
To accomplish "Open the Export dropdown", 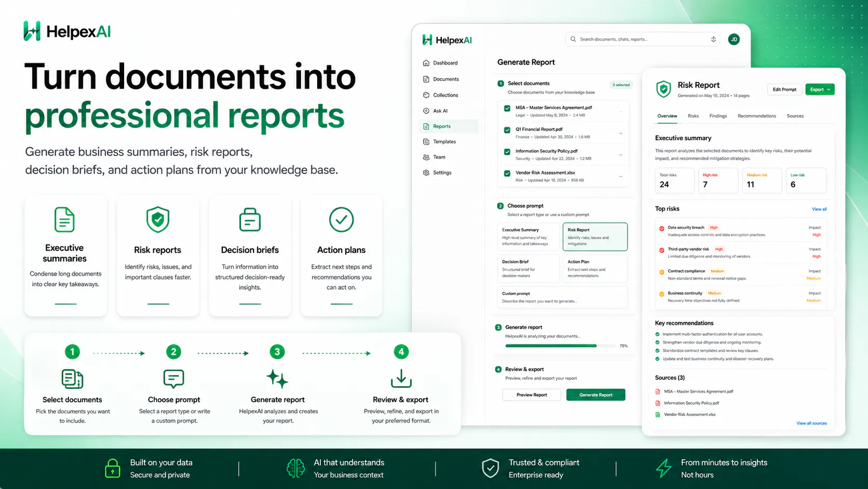I will (x=820, y=89).
